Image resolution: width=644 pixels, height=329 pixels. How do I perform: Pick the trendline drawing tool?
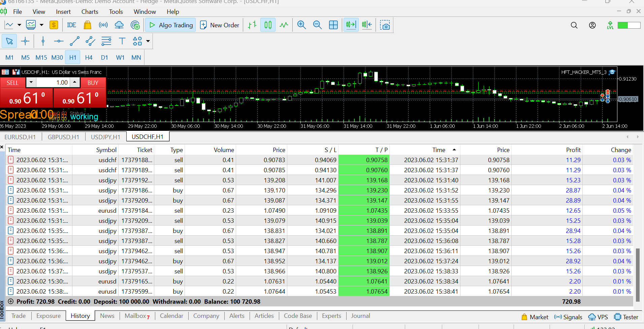(74, 41)
